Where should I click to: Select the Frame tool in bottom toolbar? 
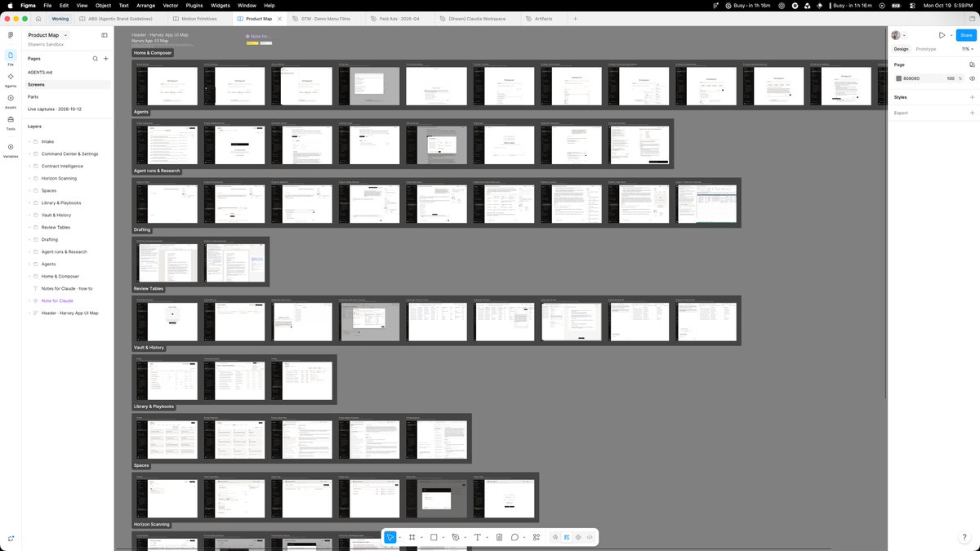412,537
